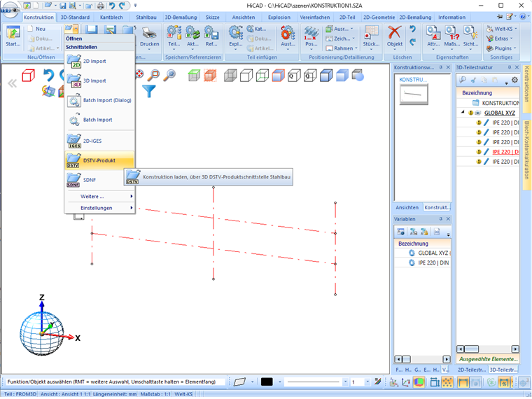532x399 pixels.
Task: Toggle the pin on the 3D-Teilestruktur panel
Action: click(x=510, y=67)
